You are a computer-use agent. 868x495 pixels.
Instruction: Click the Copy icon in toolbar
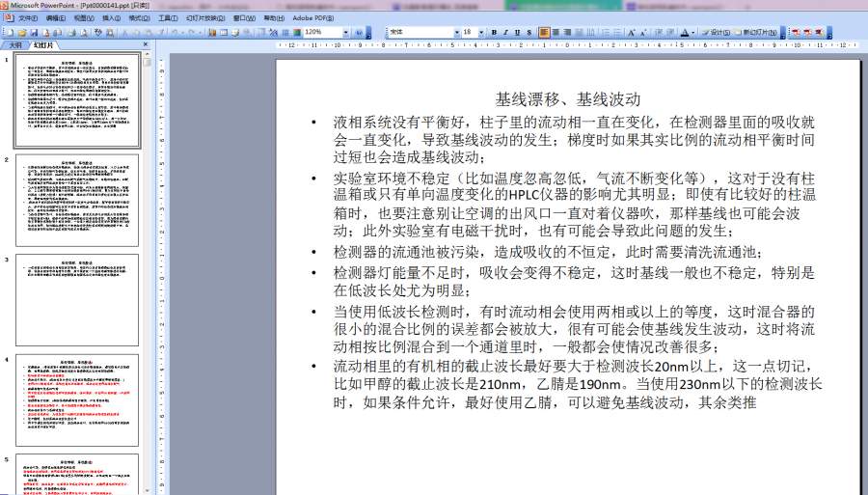click(x=137, y=33)
